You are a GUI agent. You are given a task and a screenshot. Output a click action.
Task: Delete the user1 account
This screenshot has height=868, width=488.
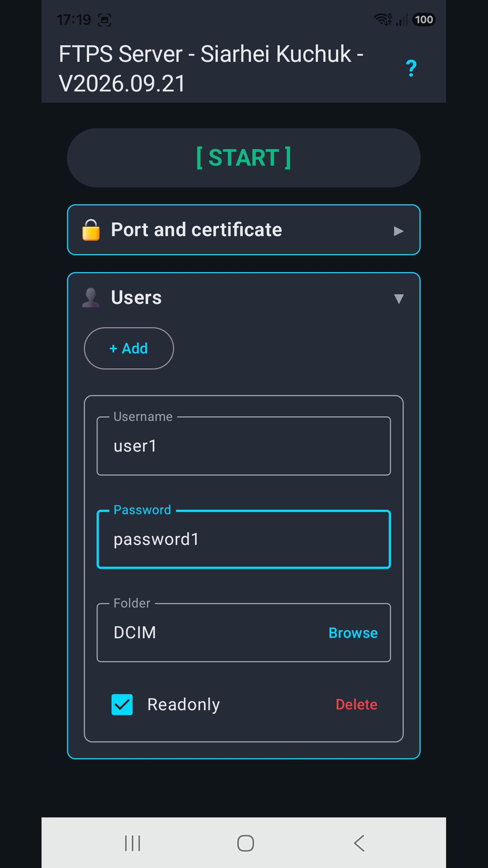[x=356, y=704]
